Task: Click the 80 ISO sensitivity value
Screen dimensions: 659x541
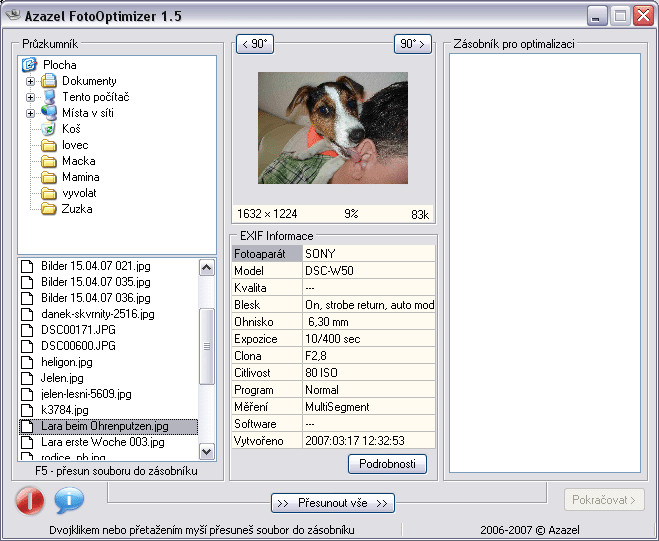Action: tap(369, 373)
